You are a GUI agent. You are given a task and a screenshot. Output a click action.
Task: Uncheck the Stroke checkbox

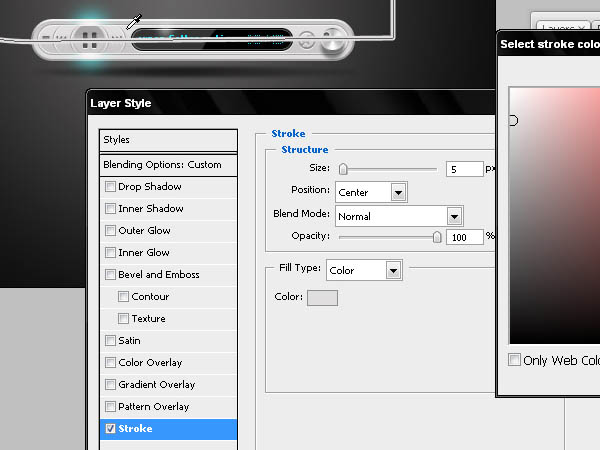[x=110, y=429]
